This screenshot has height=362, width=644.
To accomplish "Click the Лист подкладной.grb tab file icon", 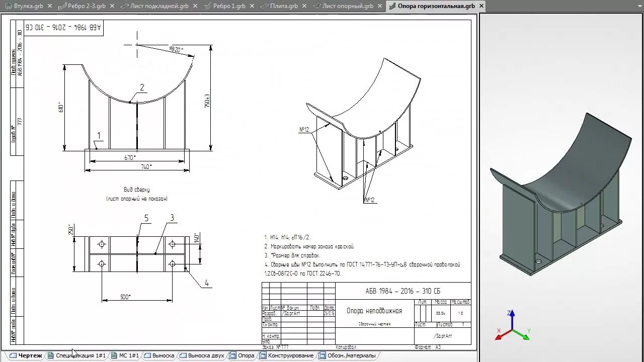I will pyautogui.click(x=125, y=6).
